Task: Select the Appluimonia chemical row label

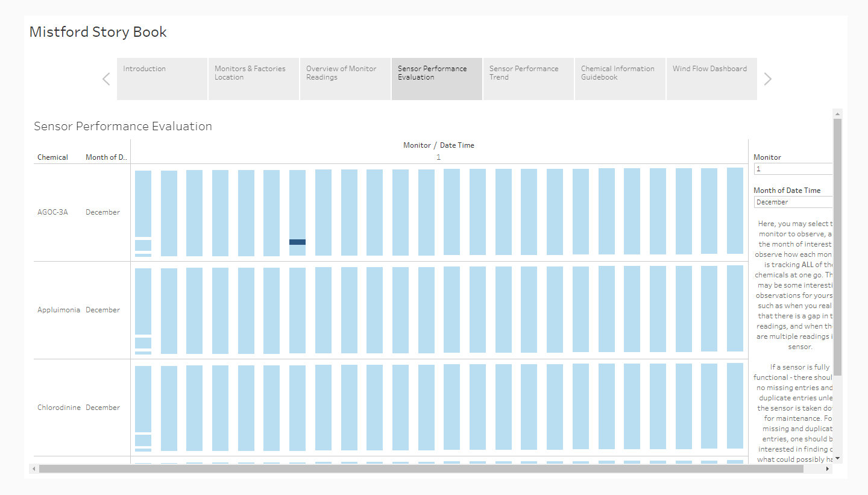Action: click(58, 310)
